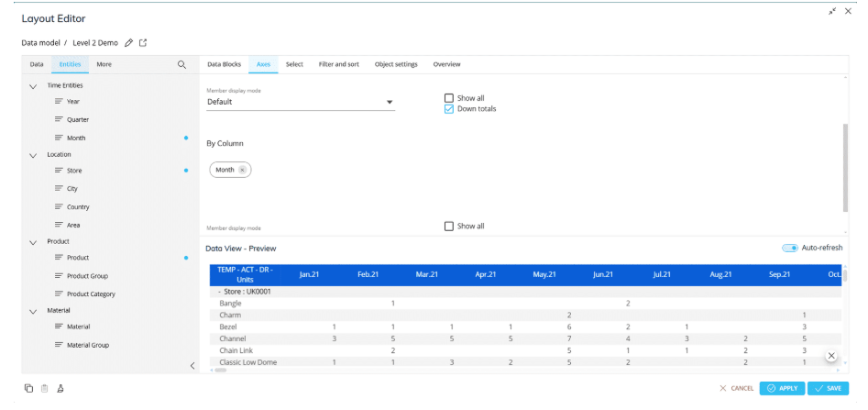Switch to the Overview tab
This screenshot has height=410, width=868.
pos(446,64)
